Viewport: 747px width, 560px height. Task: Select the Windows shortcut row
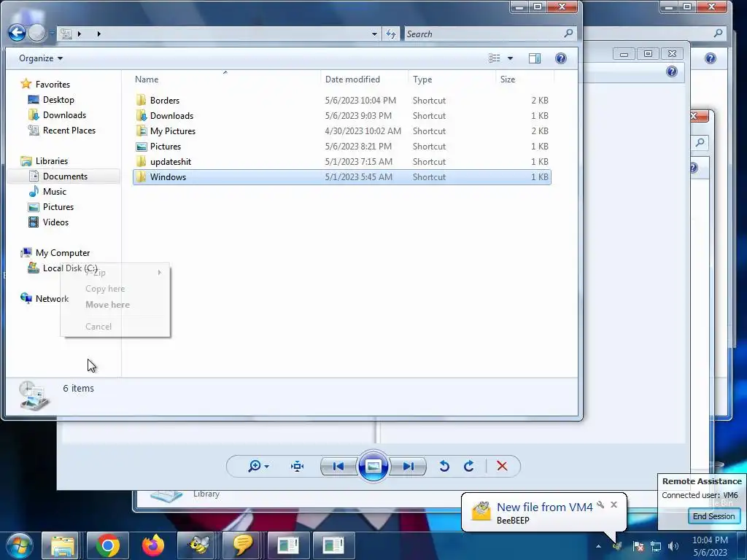tap(341, 176)
